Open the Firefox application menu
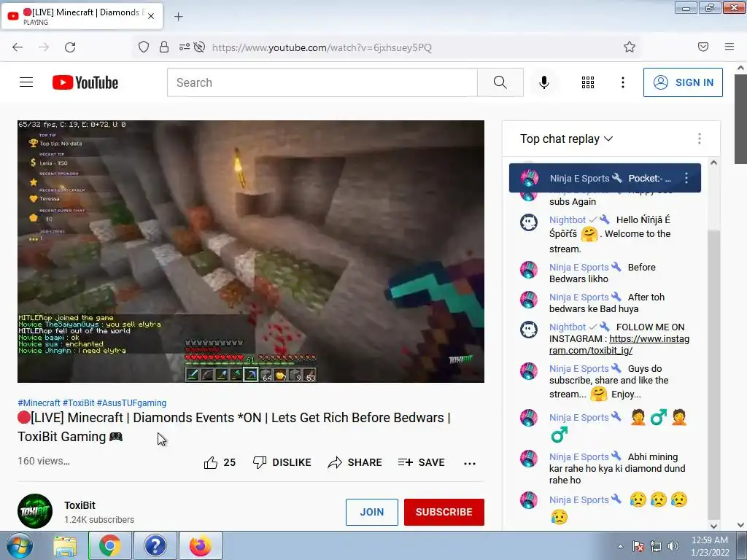 pos(729,47)
